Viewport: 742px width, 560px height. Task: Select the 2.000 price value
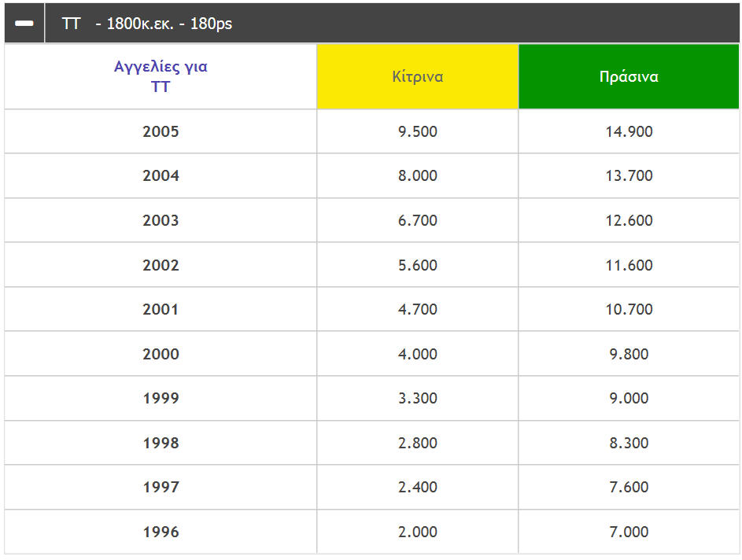point(418,532)
